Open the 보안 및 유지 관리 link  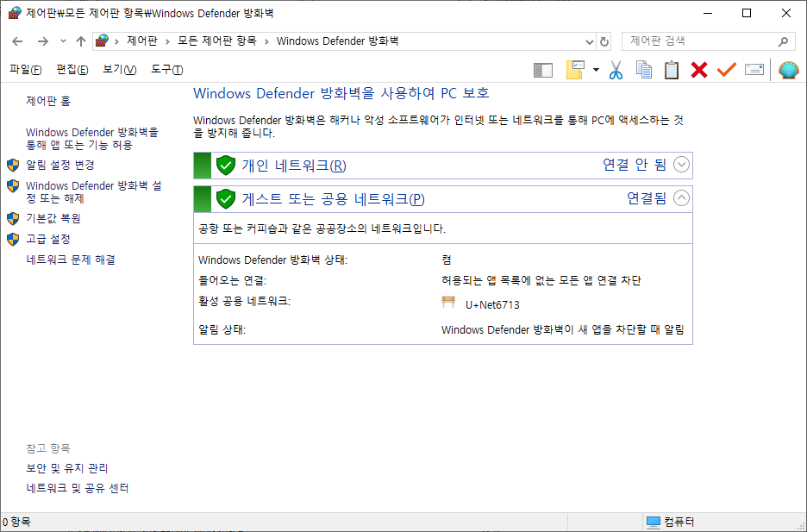click(x=67, y=468)
